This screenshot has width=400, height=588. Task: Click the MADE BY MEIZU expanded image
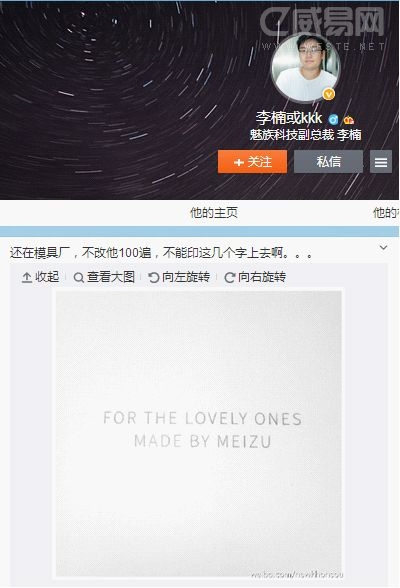199,434
